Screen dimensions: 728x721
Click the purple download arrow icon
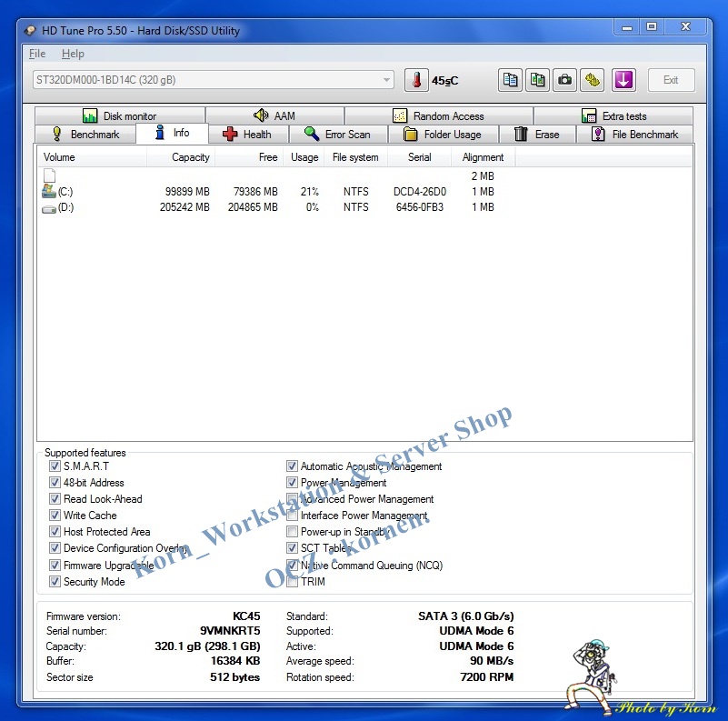pyautogui.click(x=623, y=80)
